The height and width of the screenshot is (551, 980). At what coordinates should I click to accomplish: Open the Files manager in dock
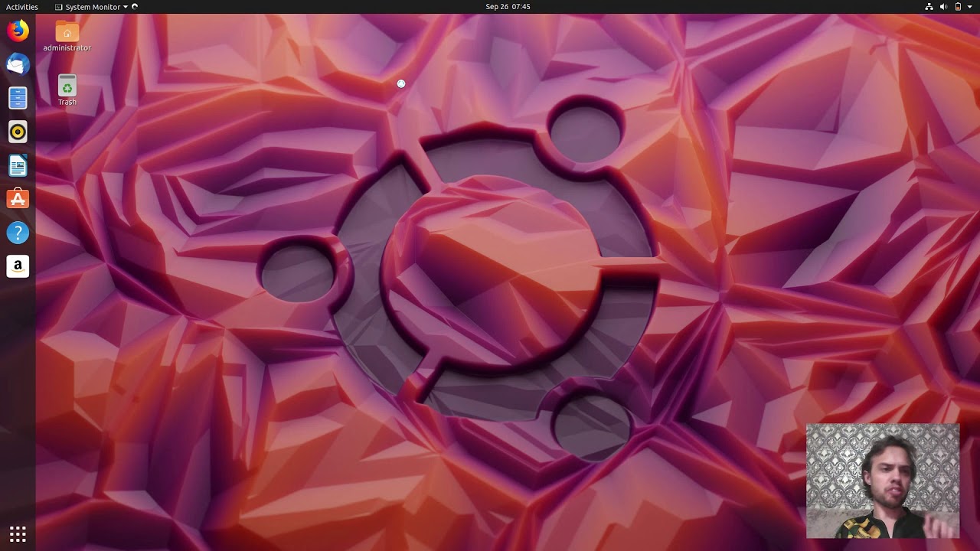click(x=18, y=98)
